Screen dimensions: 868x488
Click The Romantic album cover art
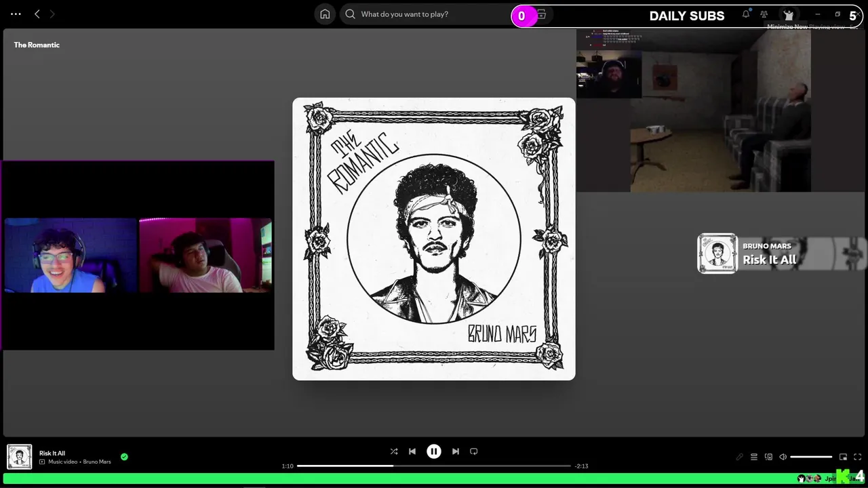434,239
